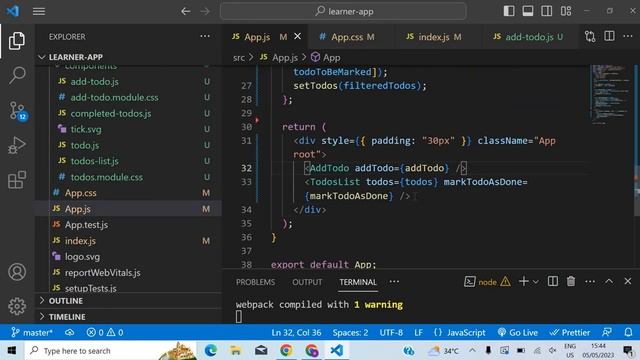Open the Extensions view

coord(17,180)
